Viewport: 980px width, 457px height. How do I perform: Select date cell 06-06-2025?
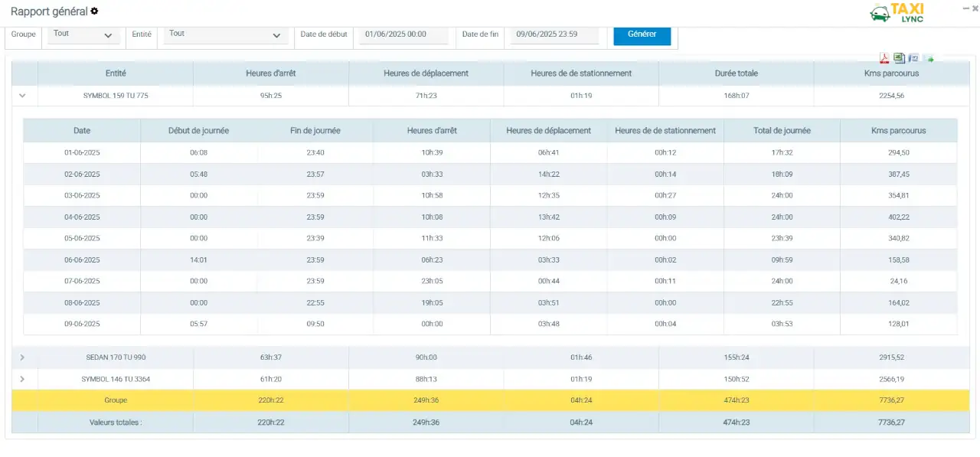click(82, 260)
